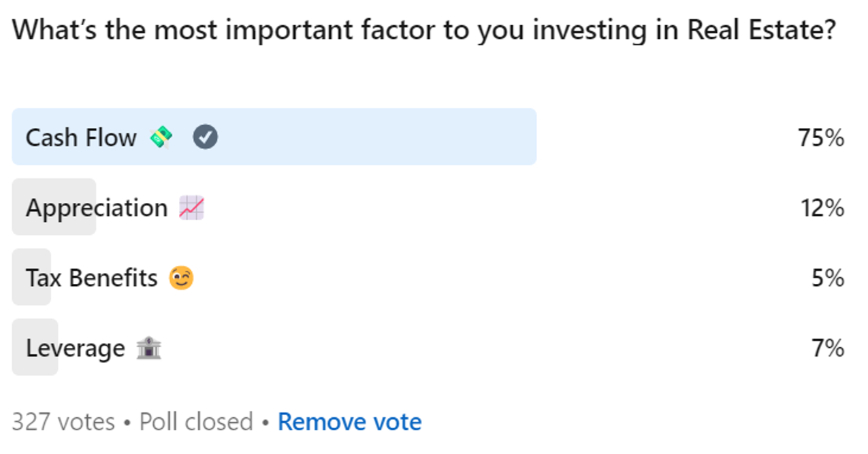Click the 75% result for Cash Flow
This screenshot has height=454, width=868.
821,137
